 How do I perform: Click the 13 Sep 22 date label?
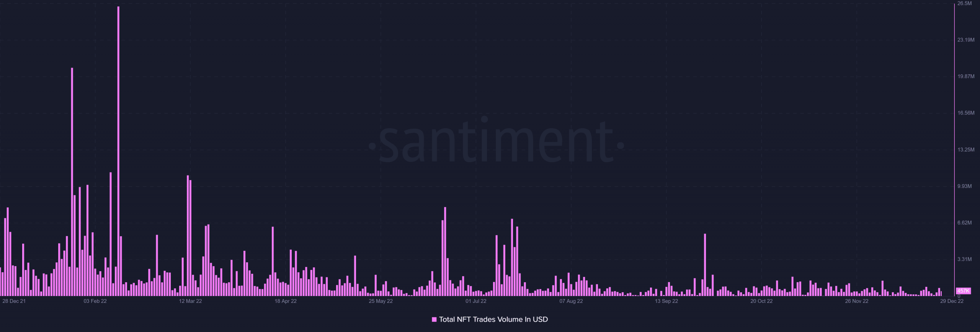pos(666,301)
